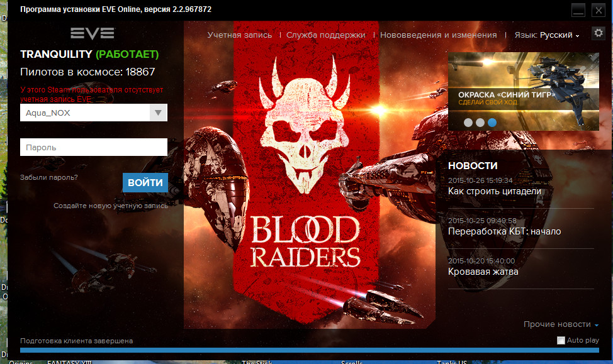Click the red Steam account error message

point(92,94)
